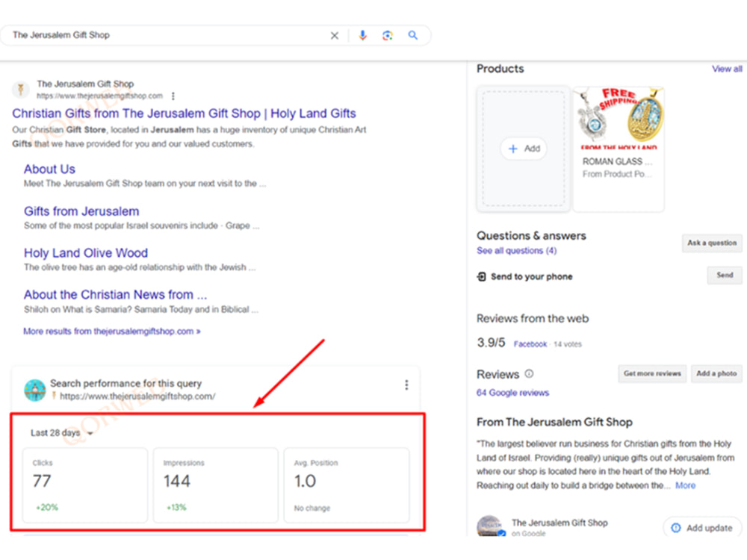This screenshot has height=560, width=747.
Task: Click Get more reviews button
Action: click(652, 374)
